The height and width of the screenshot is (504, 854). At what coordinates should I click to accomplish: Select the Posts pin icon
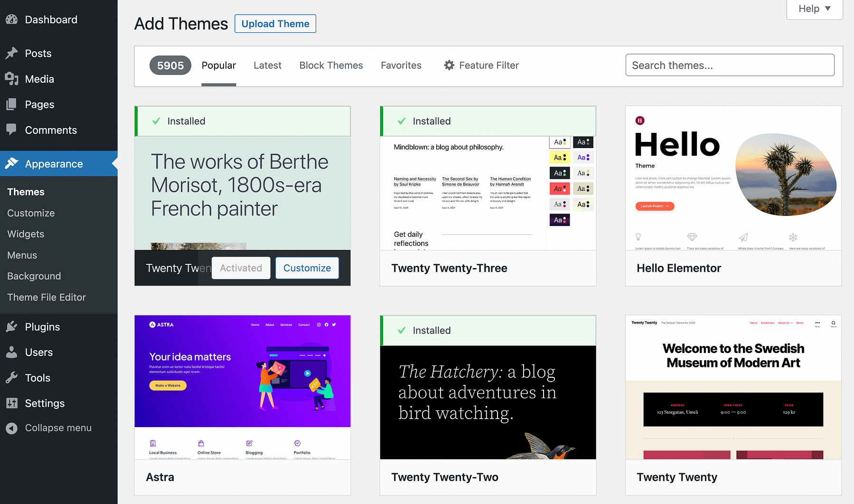[11, 54]
